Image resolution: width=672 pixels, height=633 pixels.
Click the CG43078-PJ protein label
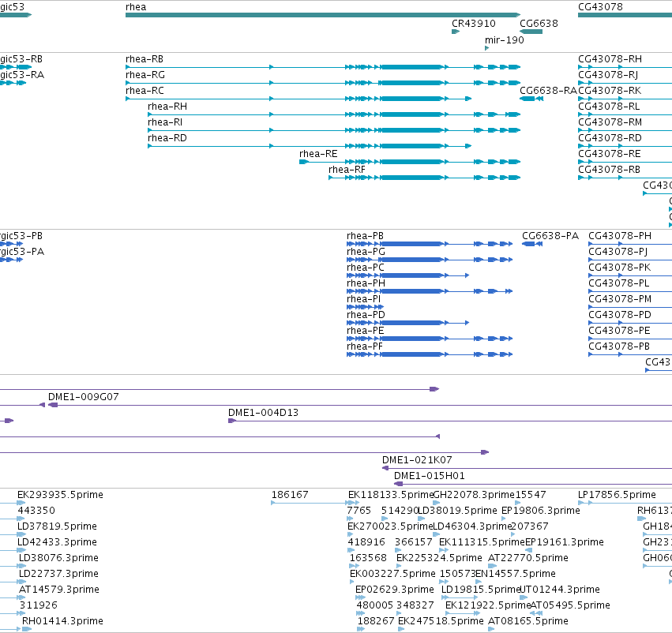coord(618,252)
